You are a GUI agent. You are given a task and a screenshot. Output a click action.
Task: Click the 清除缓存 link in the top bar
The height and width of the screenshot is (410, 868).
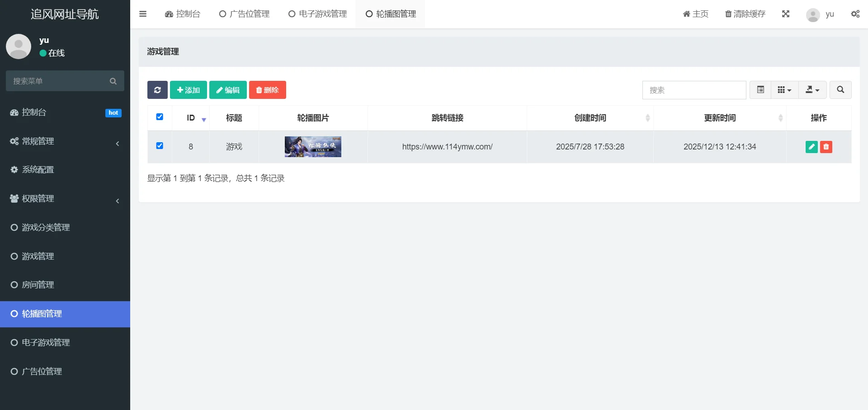745,14
